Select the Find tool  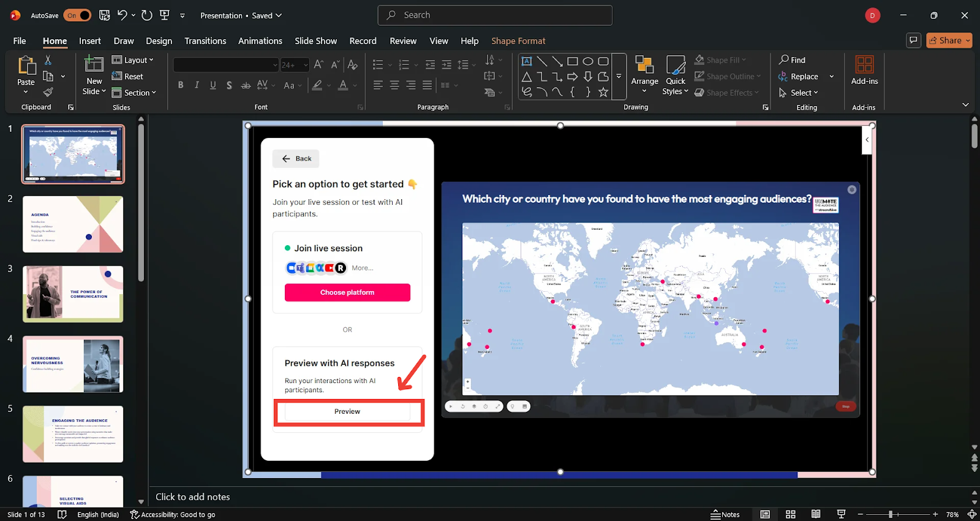click(x=792, y=60)
